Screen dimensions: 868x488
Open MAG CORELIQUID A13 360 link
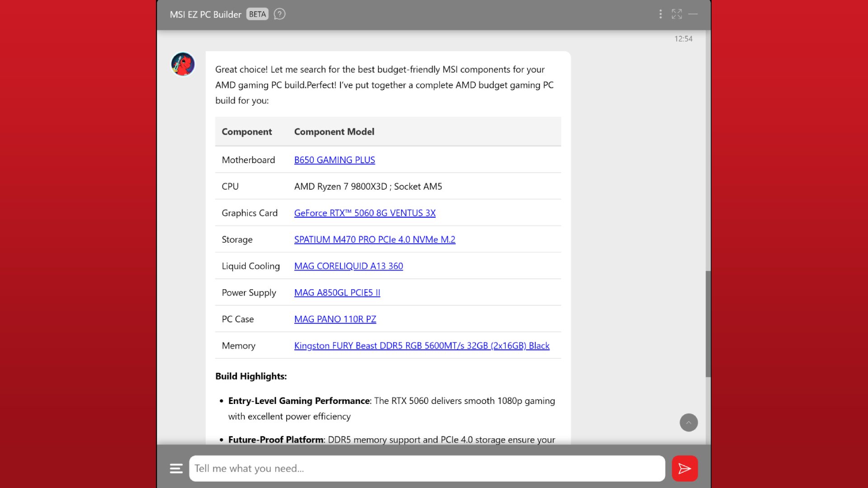[349, 266]
